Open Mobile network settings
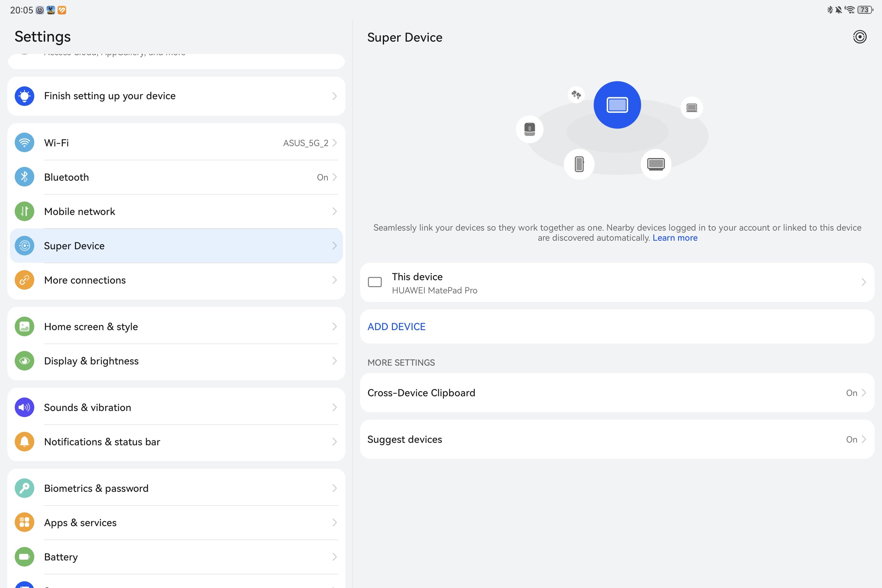This screenshot has width=882, height=588. tap(176, 212)
